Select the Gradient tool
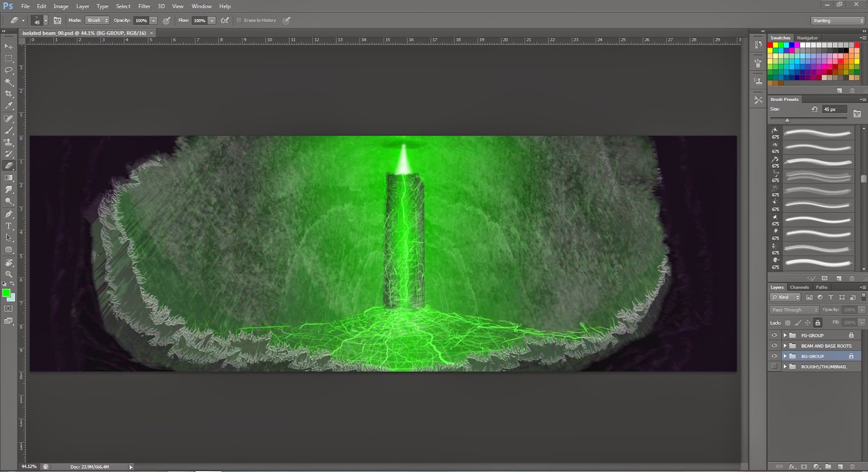Viewport: 868px width, 472px height. pyautogui.click(x=9, y=178)
